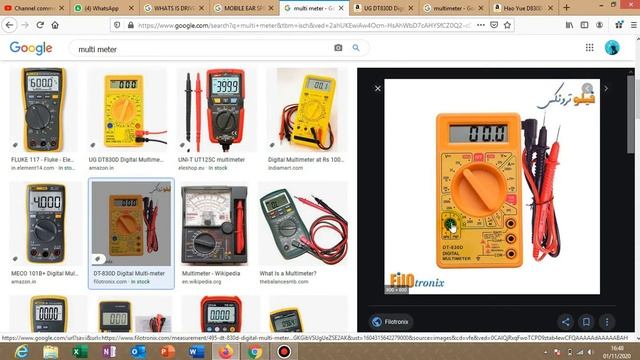Screen dimensions: 640x360
Task: Open the Firefox library icon
Action: coord(569,25)
